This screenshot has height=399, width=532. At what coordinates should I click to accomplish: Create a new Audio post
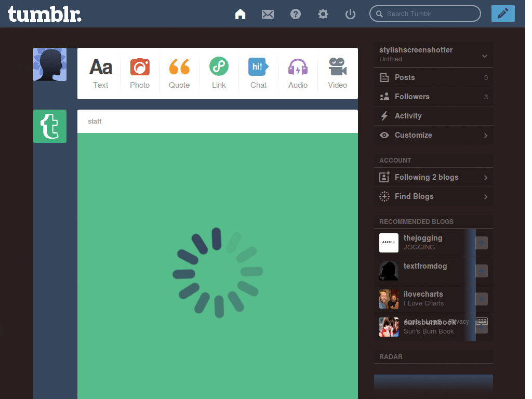[298, 73]
